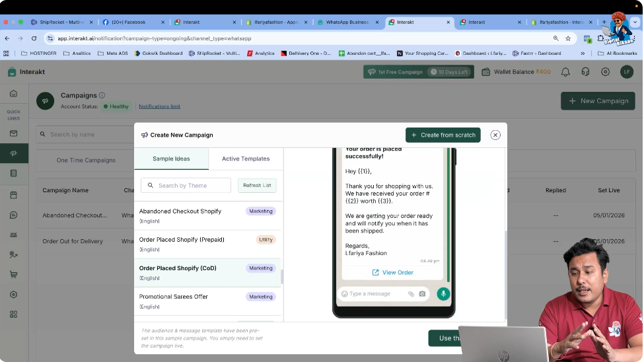The width and height of the screenshot is (644, 362).
Task: Open the settings gear in Interakt header
Action: (606, 72)
